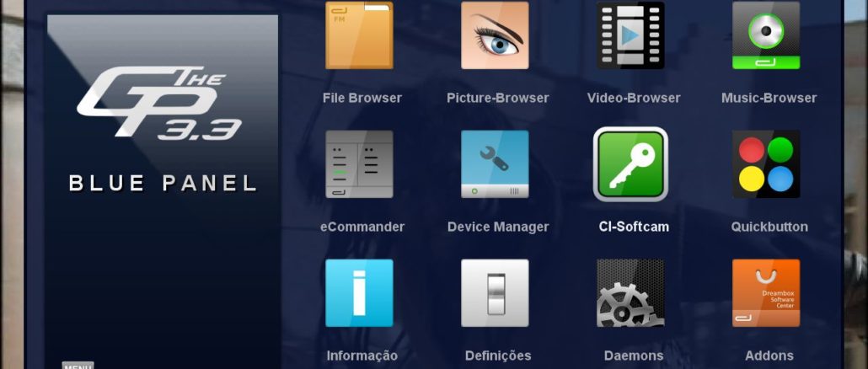Image resolution: width=868 pixels, height=369 pixels.
Task: Click the eCommander label
Action: click(362, 227)
